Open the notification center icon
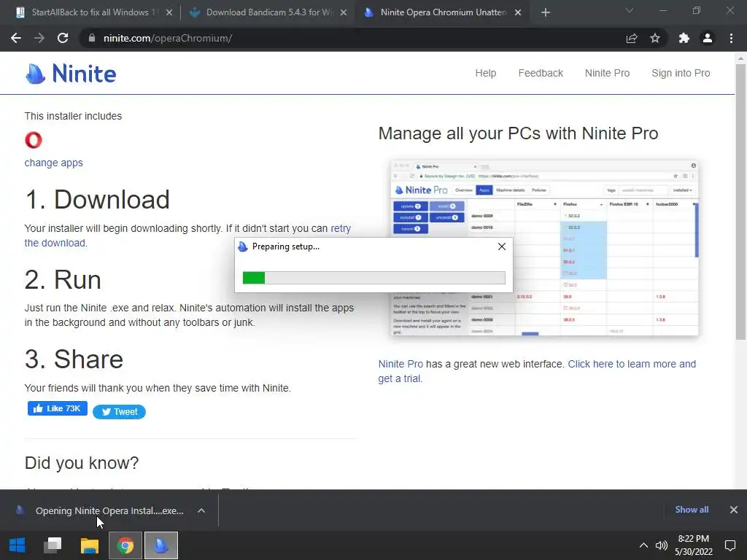747x560 pixels. tap(729, 545)
